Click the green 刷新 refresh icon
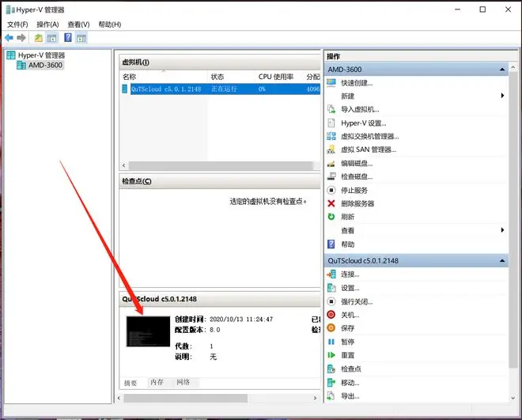This screenshot has width=522, height=420. pos(331,217)
